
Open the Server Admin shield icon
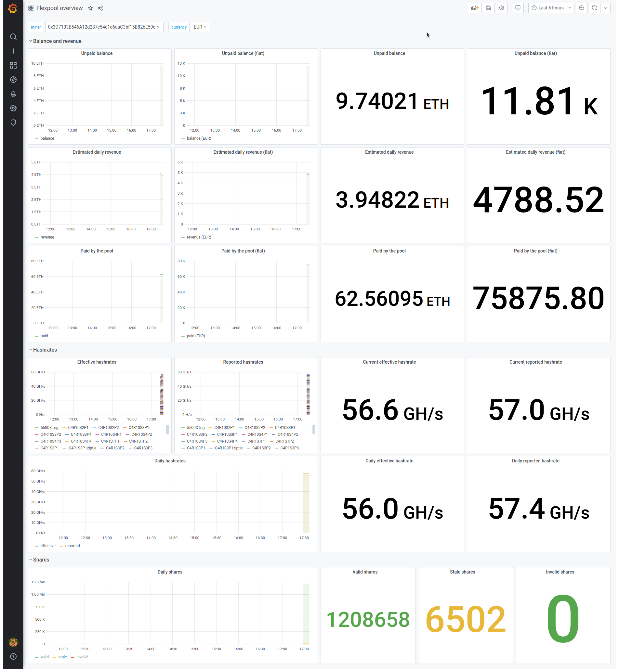13,123
